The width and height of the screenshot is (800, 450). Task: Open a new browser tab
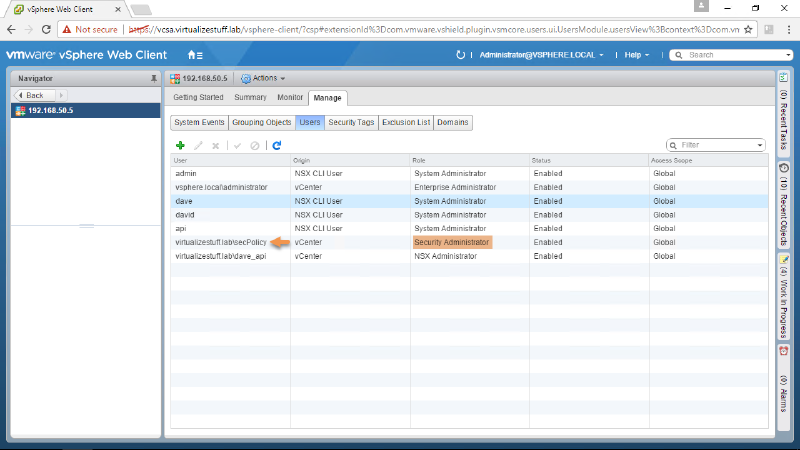click(x=141, y=10)
